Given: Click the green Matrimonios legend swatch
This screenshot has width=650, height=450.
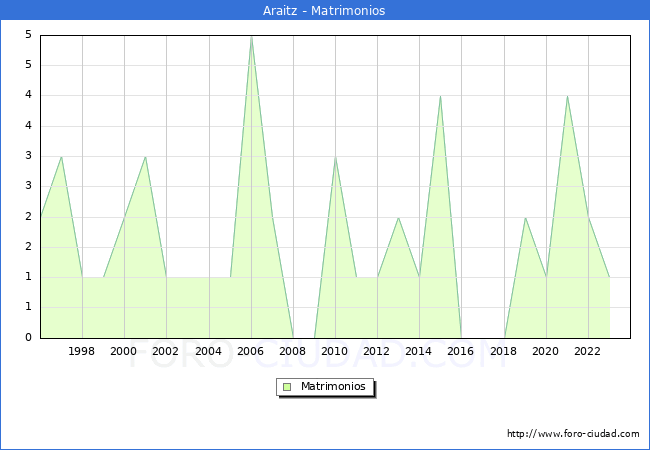Looking at the screenshot, I should [287, 386].
